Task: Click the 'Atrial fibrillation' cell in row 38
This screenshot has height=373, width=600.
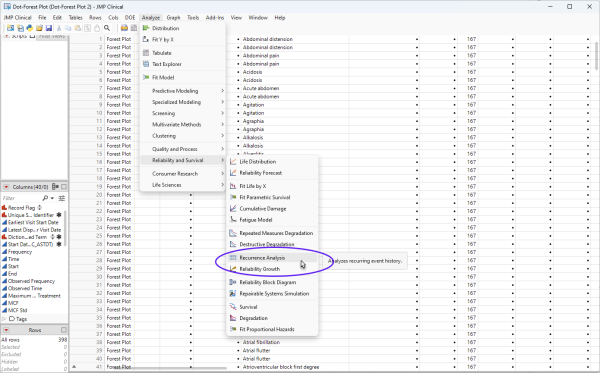Action: tap(261, 342)
